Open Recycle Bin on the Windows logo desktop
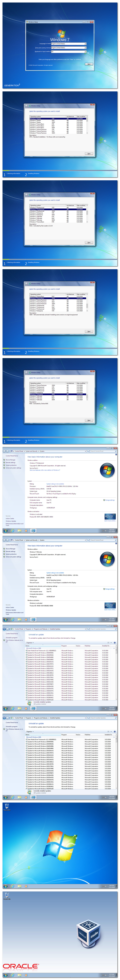This screenshot has height=980, width=120. [x=7, y=807]
